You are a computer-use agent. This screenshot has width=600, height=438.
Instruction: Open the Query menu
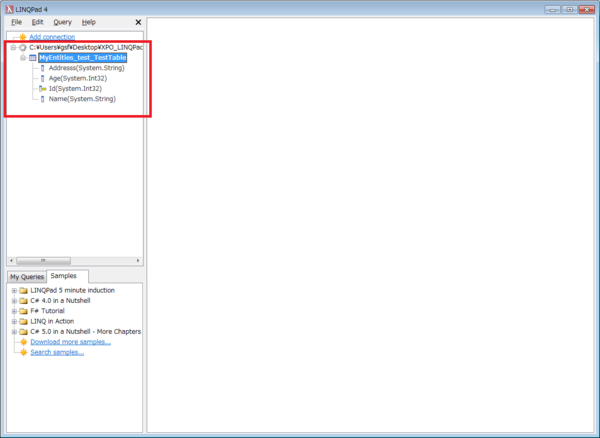pyautogui.click(x=62, y=22)
